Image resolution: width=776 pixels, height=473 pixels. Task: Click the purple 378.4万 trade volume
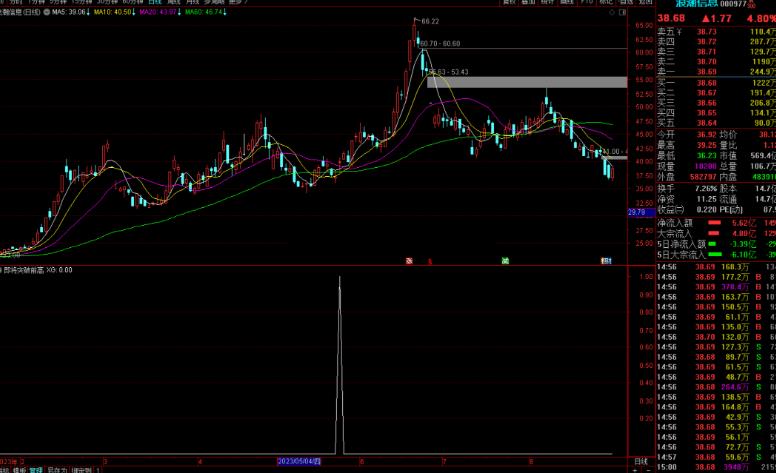735,287
